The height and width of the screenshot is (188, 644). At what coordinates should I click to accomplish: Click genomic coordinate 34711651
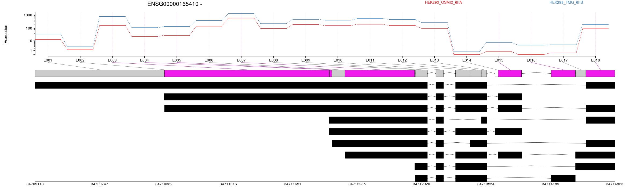[293, 184]
